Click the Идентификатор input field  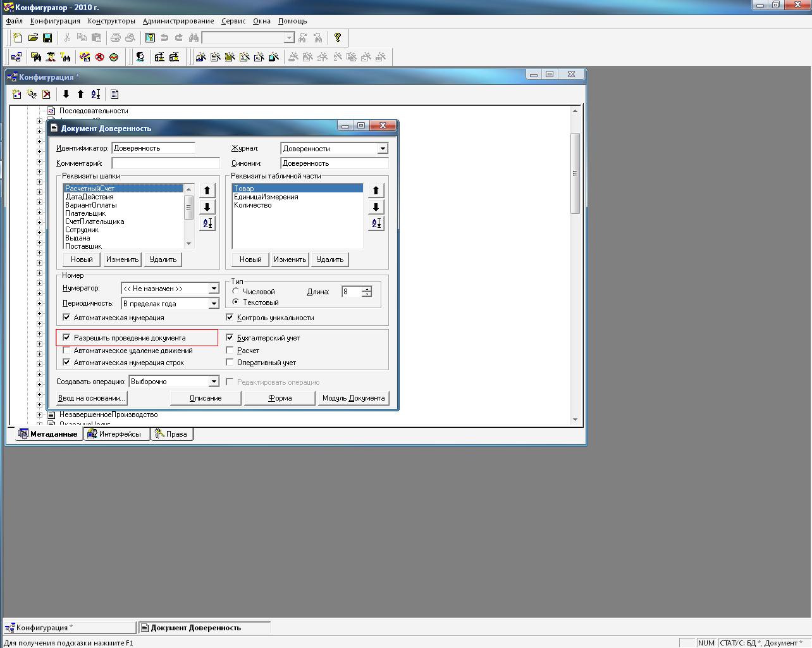tap(153, 149)
